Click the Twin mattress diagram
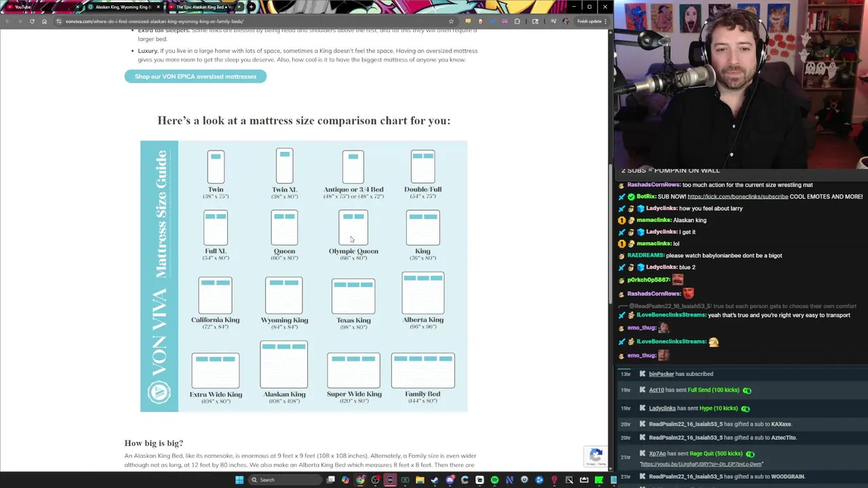 point(216,167)
